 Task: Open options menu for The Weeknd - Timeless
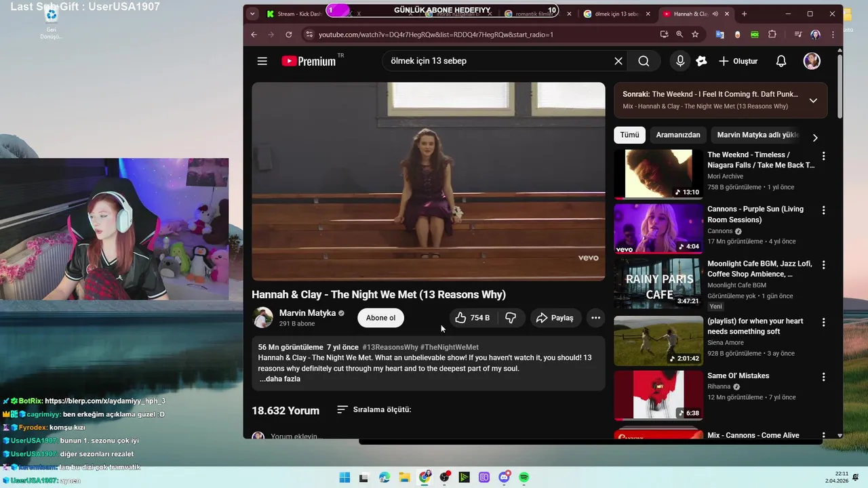tap(824, 156)
